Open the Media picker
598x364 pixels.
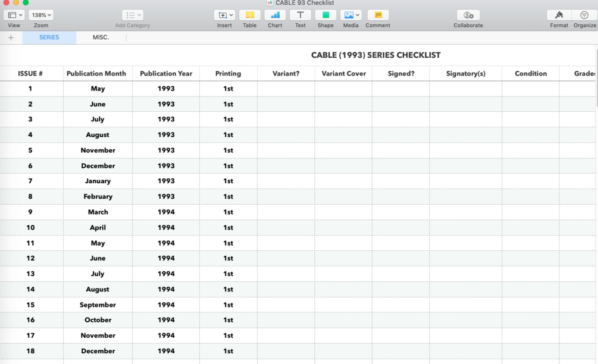(x=350, y=15)
